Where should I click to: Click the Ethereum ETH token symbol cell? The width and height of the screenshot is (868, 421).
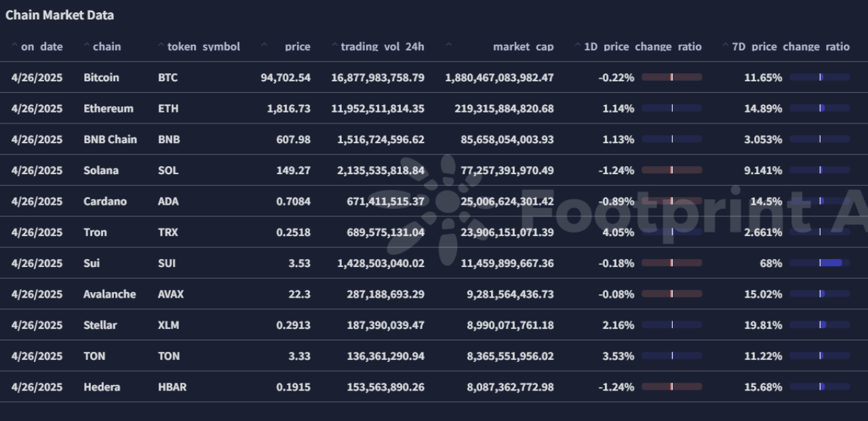pos(167,108)
